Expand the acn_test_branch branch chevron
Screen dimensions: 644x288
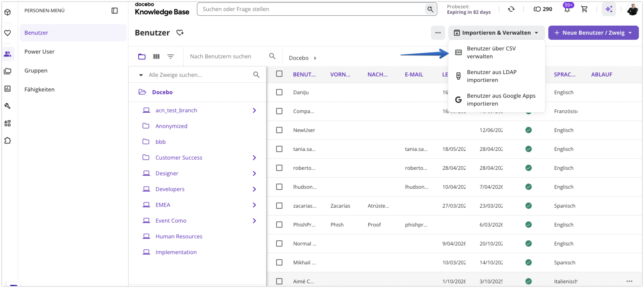point(254,110)
